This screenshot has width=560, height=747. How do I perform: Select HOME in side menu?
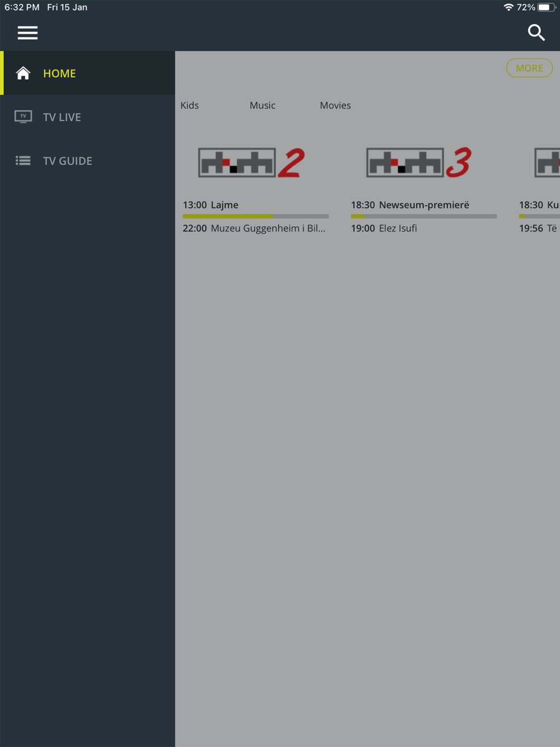tap(87, 73)
